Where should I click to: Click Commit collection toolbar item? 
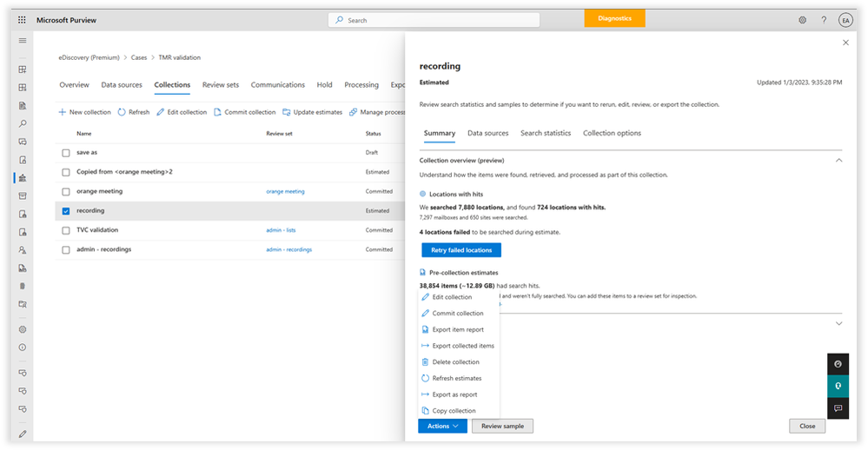tap(245, 112)
